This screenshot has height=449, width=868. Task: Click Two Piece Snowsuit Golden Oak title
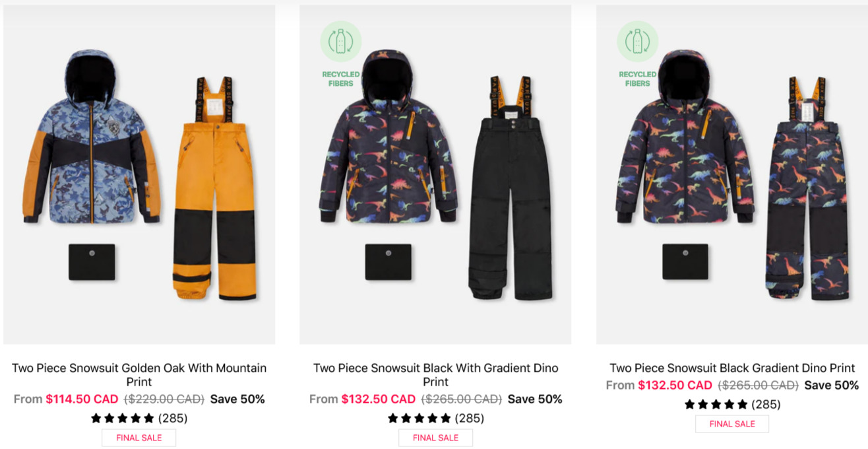(139, 374)
